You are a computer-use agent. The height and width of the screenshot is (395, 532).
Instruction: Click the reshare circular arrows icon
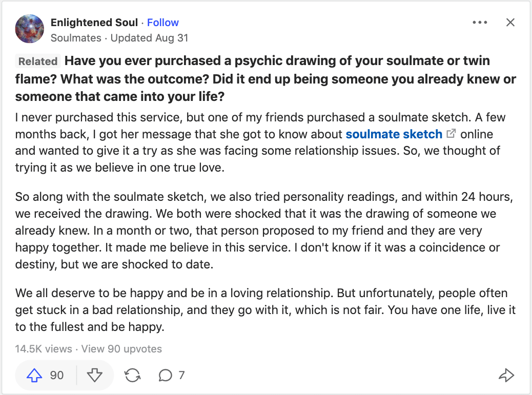click(132, 376)
